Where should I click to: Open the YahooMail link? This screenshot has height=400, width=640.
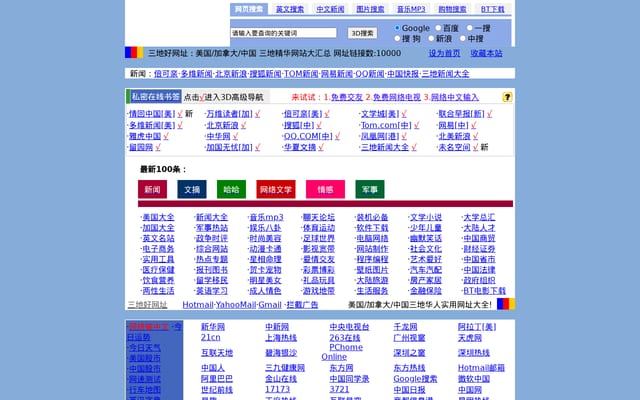(x=236, y=304)
